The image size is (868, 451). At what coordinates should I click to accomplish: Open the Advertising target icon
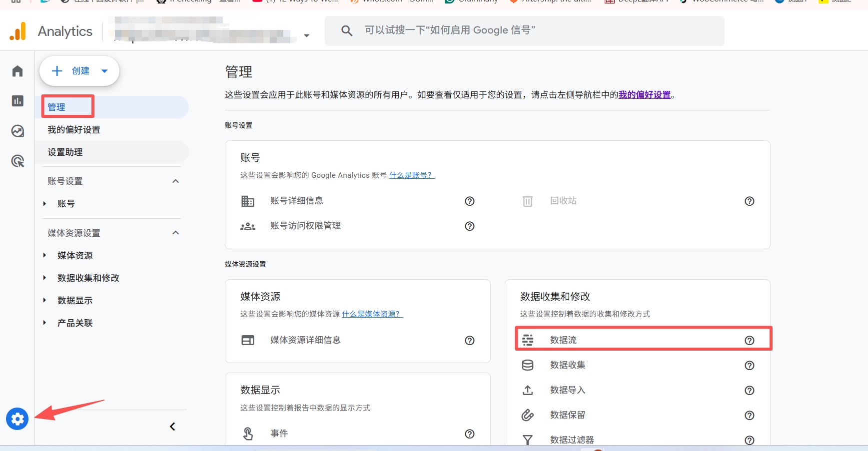pos(17,161)
